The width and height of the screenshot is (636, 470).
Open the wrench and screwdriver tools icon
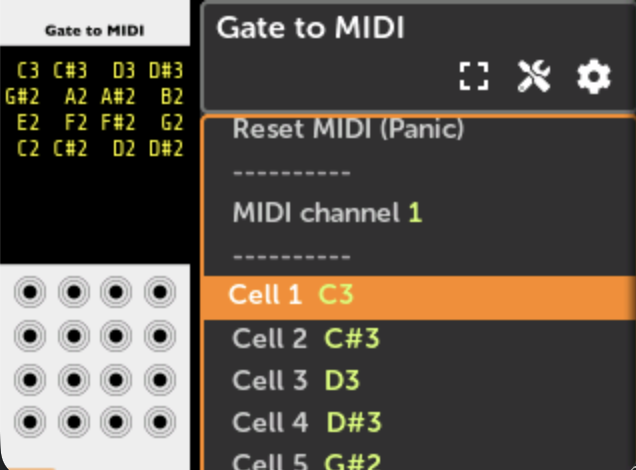tap(534, 76)
